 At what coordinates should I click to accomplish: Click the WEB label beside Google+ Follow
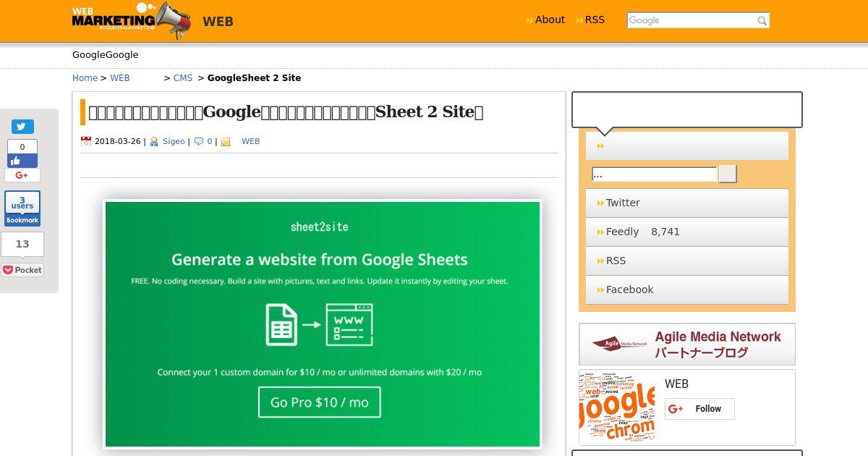click(x=676, y=384)
